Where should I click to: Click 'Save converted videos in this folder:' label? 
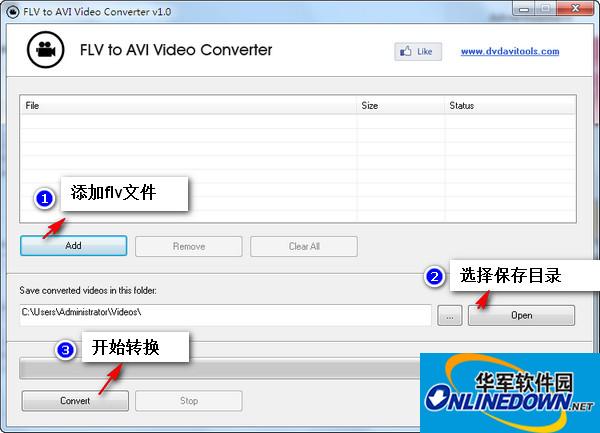tap(88, 291)
